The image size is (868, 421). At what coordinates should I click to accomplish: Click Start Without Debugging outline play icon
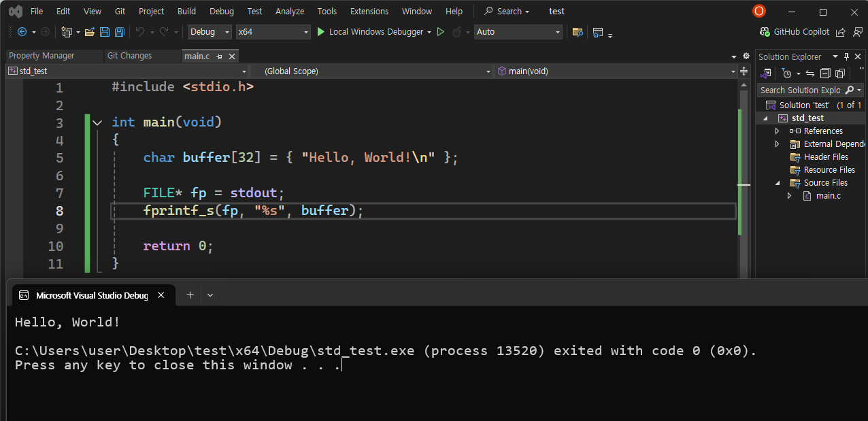441,32
